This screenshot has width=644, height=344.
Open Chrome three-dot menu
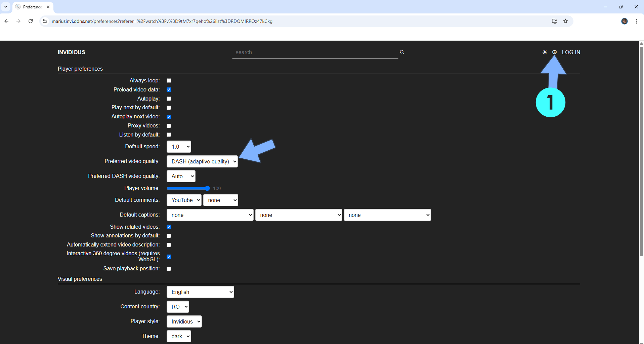(x=636, y=21)
